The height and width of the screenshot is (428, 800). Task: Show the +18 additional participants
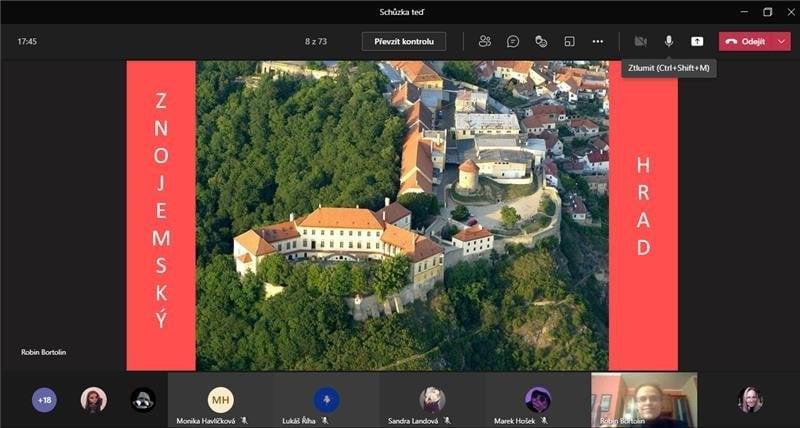click(x=44, y=400)
